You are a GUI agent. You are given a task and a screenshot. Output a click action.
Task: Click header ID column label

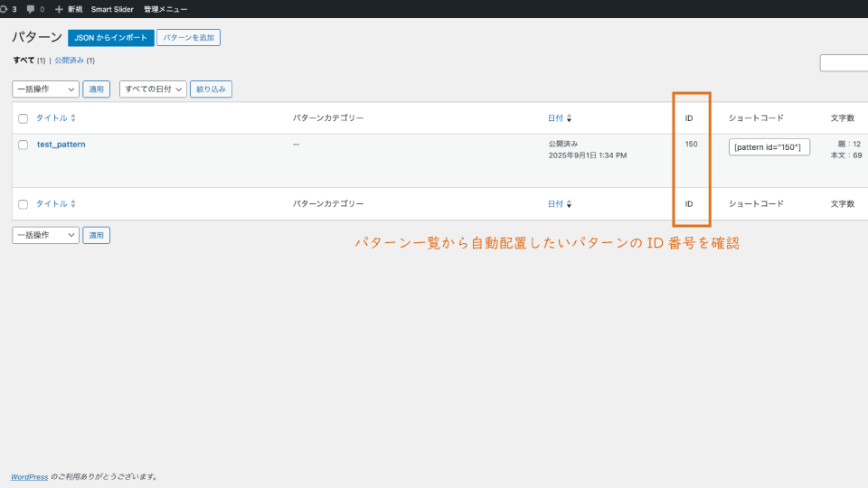point(689,117)
